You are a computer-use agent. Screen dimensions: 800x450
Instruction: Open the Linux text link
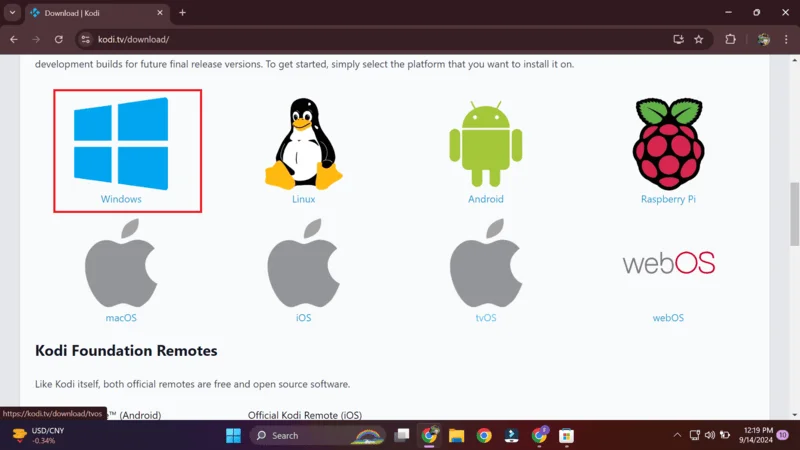[304, 199]
